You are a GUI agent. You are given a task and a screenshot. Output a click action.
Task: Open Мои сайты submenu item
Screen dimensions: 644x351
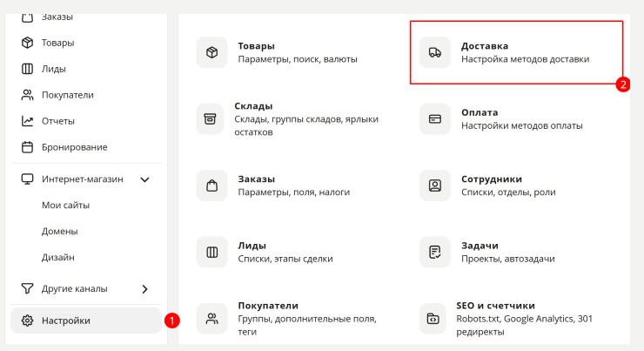point(66,205)
